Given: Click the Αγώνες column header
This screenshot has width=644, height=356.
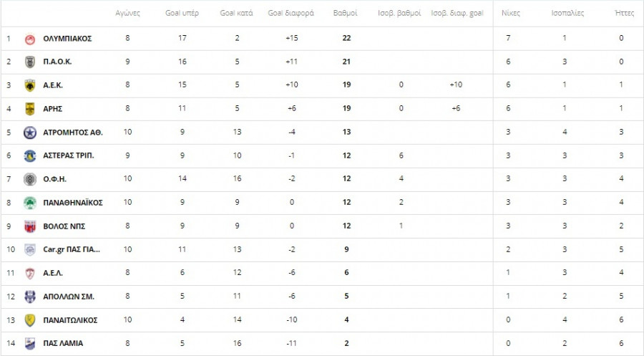Looking at the screenshot, I should [127, 14].
